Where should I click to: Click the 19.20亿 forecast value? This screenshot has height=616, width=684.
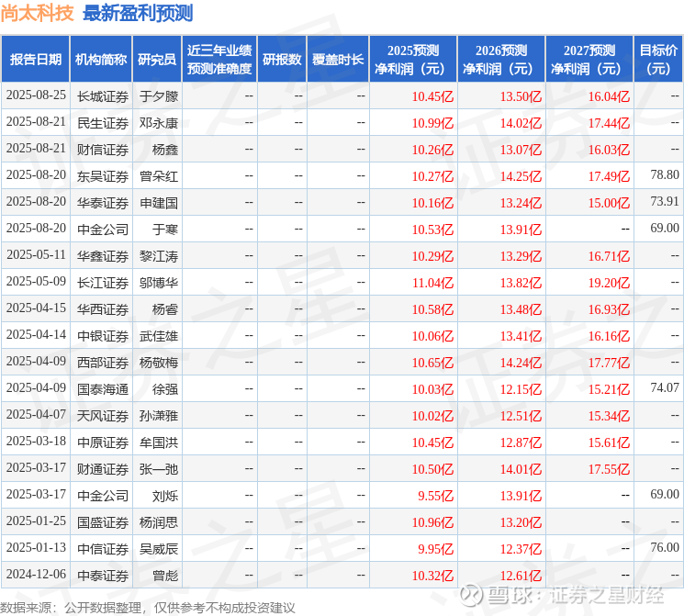coord(609,283)
